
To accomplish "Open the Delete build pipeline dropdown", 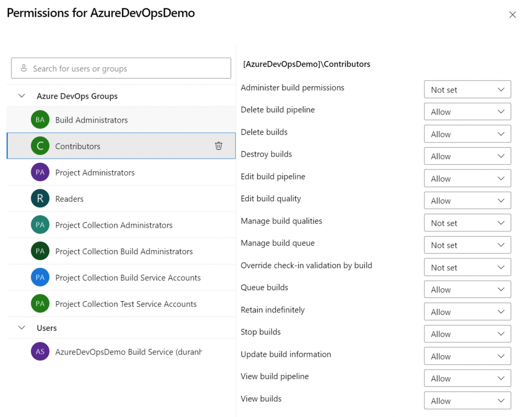I will [467, 112].
